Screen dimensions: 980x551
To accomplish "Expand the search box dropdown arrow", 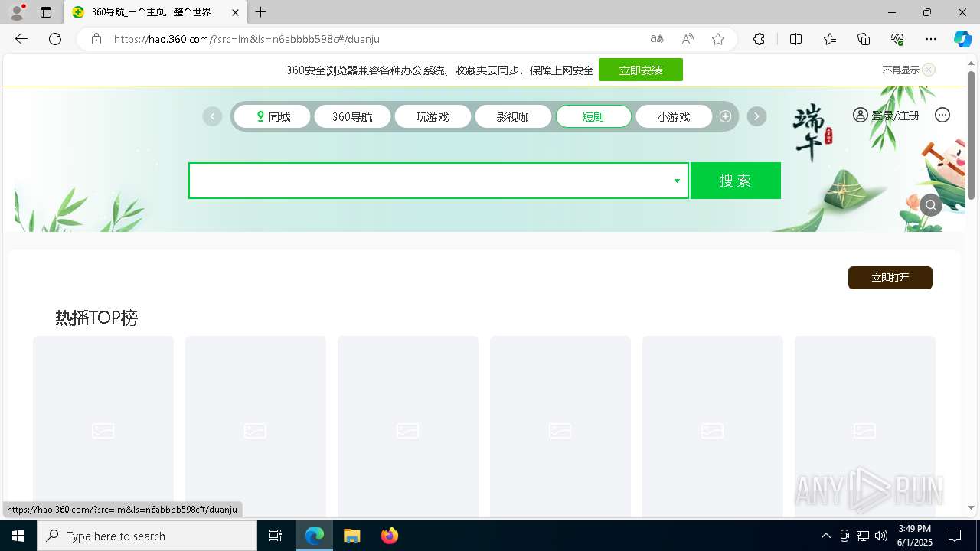I will pos(677,181).
